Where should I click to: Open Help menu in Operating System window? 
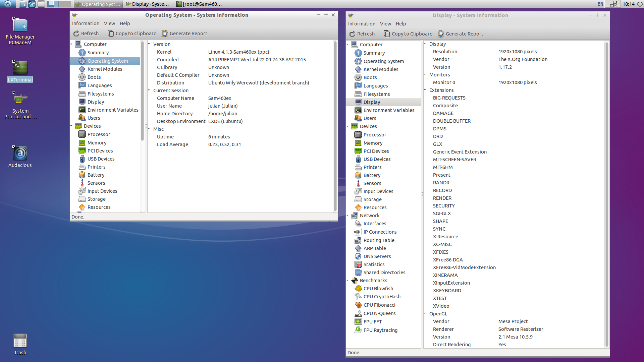[124, 23]
